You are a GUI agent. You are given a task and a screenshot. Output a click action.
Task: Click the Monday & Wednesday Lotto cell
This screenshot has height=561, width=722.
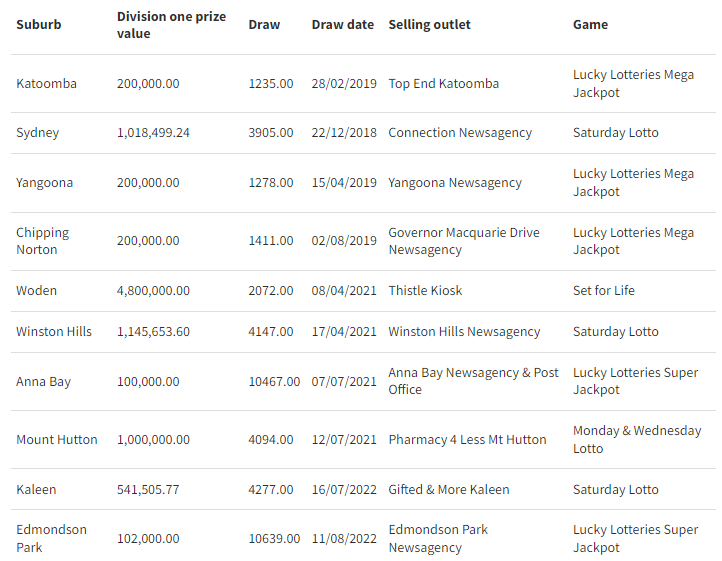[637, 440]
